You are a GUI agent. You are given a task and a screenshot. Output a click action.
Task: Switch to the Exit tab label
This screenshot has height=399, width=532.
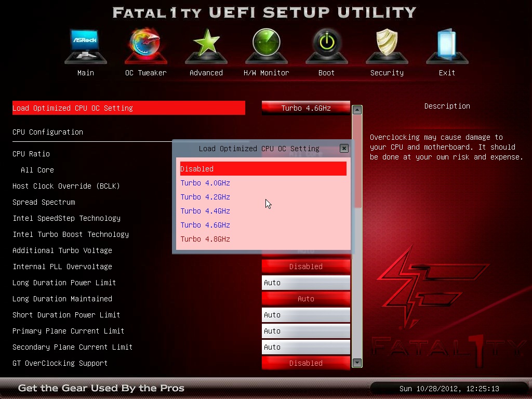tap(447, 73)
